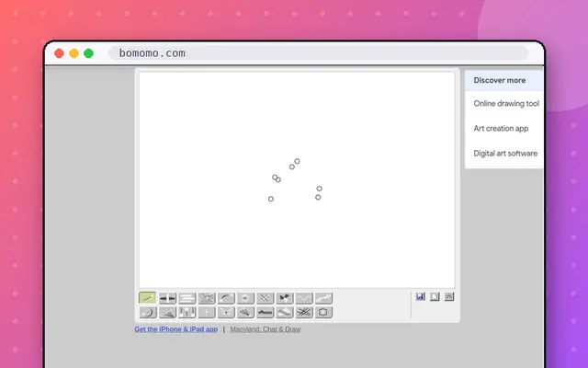This screenshot has width=588, height=368.
Task: Select the horizontal bar with vertical cross brush
Action: point(167,298)
